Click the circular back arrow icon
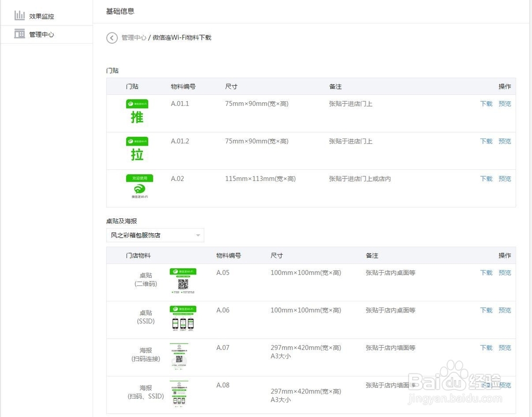The image size is (532, 417). coord(112,38)
